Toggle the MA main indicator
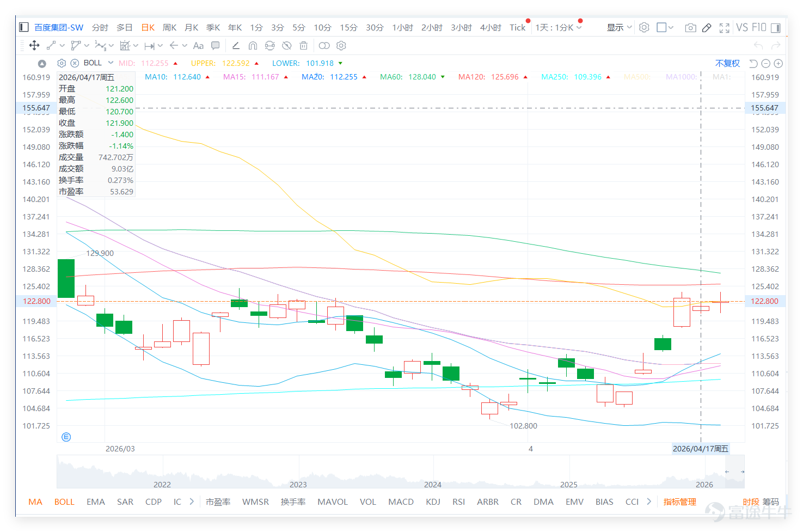Viewport: 803px width, 532px height. click(x=35, y=502)
